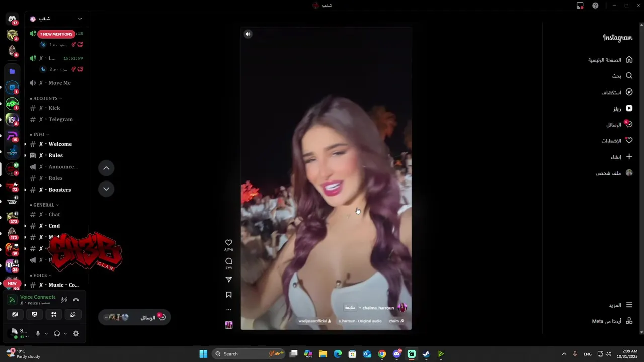
Task: Open the X · Boosters channel
Action: (56, 190)
